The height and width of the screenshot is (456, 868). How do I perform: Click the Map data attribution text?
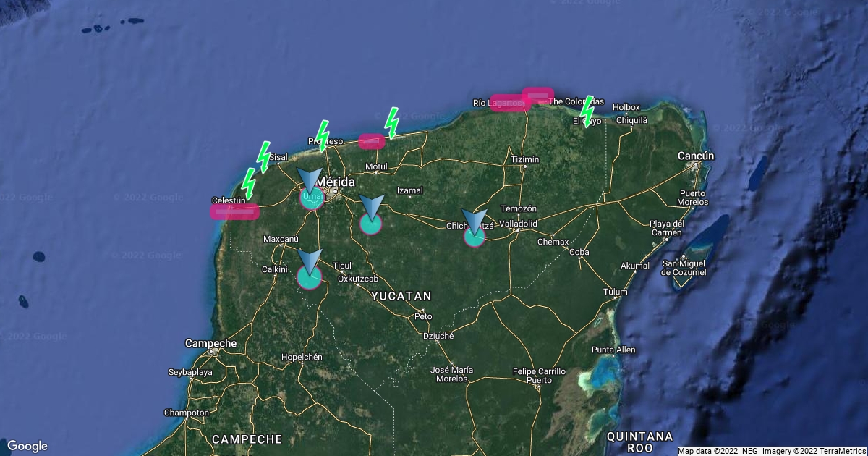pos(771,451)
